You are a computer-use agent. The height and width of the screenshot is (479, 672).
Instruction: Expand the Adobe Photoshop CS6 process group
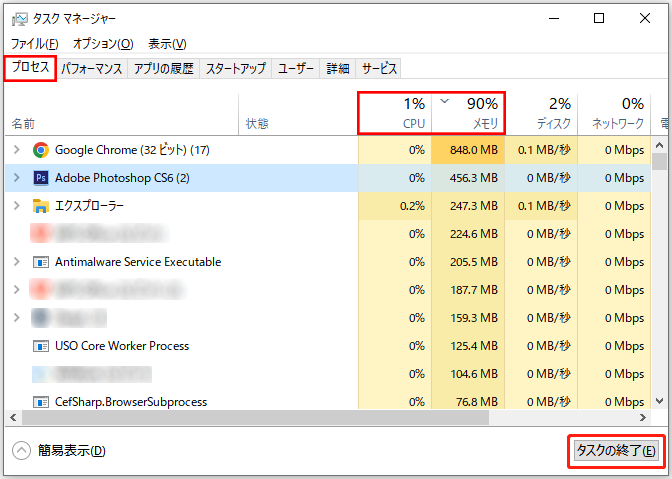pos(17,177)
